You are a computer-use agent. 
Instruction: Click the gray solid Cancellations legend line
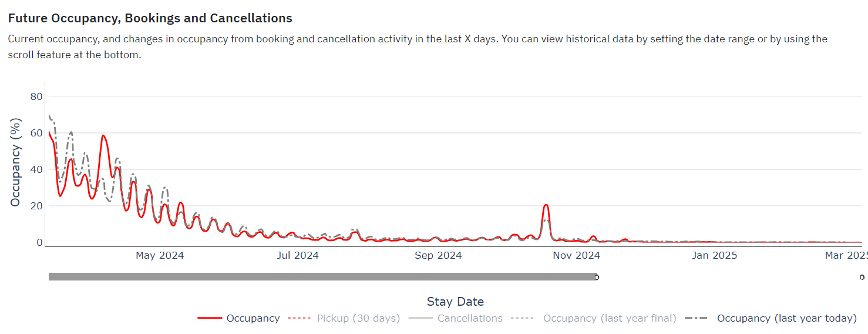(x=420, y=318)
